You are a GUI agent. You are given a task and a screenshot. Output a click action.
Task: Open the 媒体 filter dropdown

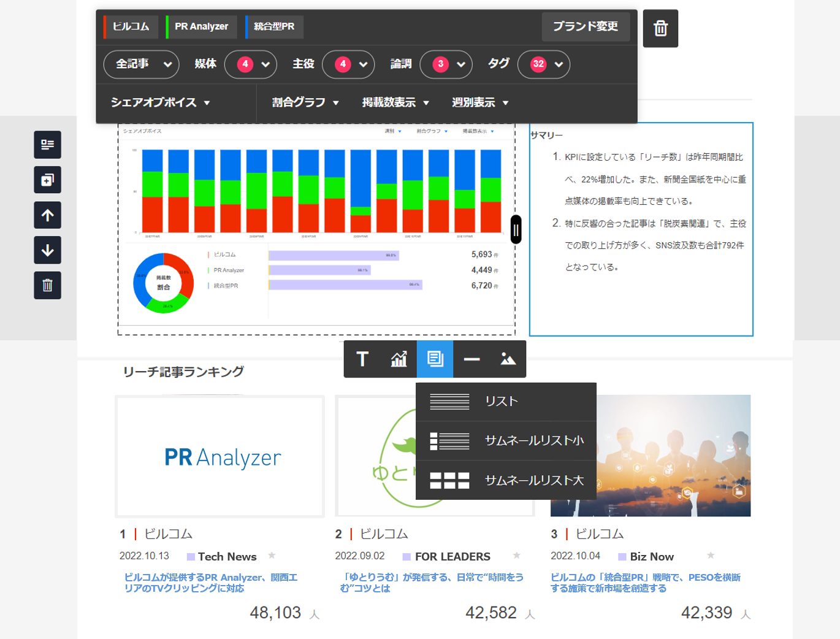(x=251, y=64)
